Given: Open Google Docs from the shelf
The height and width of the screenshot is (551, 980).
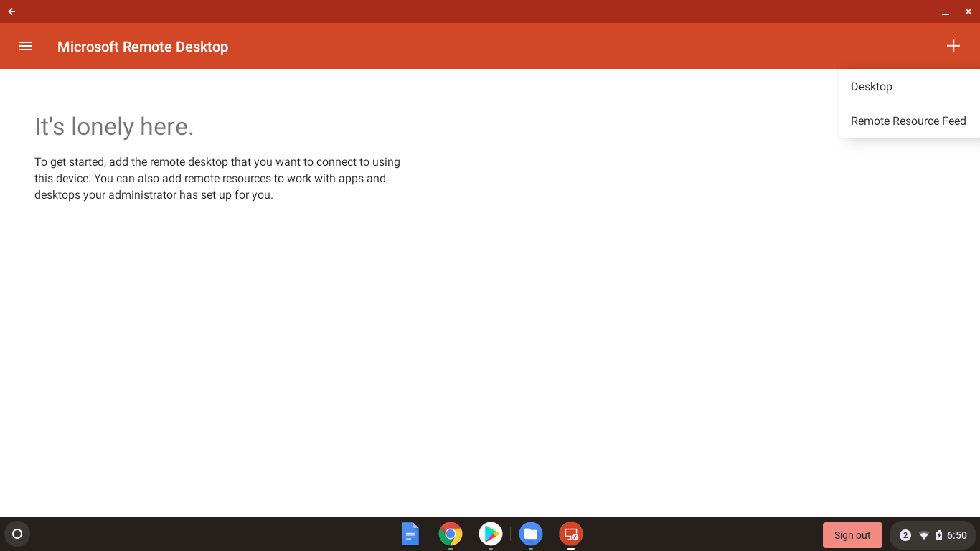Looking at the screenshot, I should 410,534.
